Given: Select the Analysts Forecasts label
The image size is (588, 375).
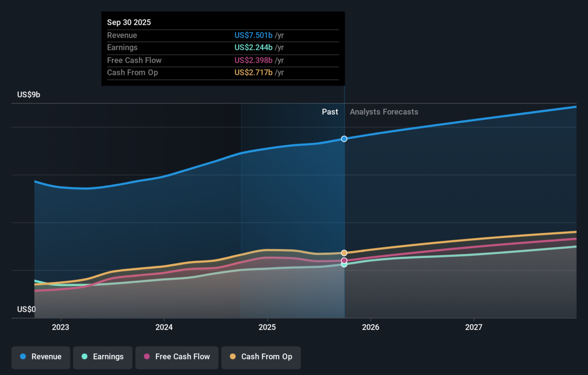Looking at the screenshot, I should [384, 112].
